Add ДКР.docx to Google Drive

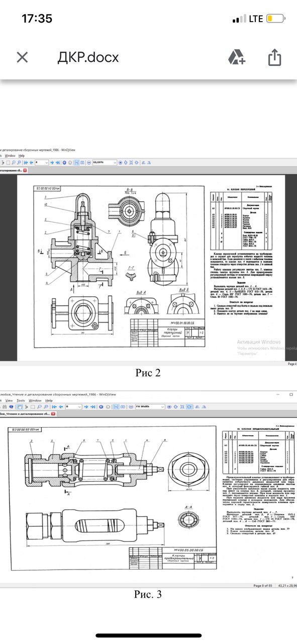pos(236,57)
